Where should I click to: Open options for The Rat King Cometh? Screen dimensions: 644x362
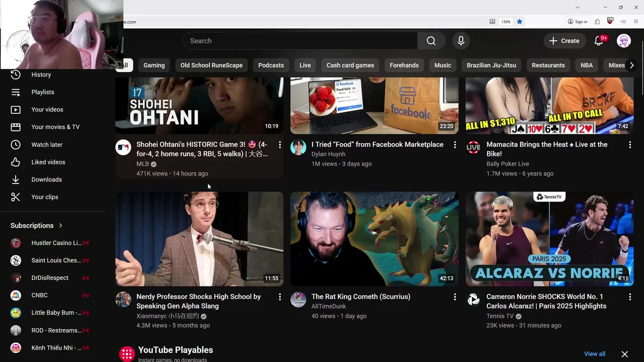[455, 297]
